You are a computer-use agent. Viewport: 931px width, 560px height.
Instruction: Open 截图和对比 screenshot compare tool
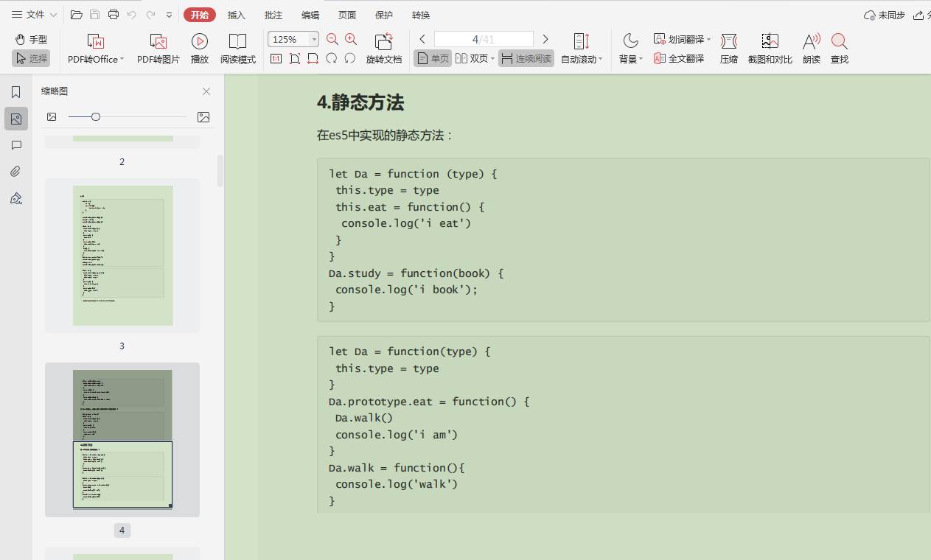[770, 49]
